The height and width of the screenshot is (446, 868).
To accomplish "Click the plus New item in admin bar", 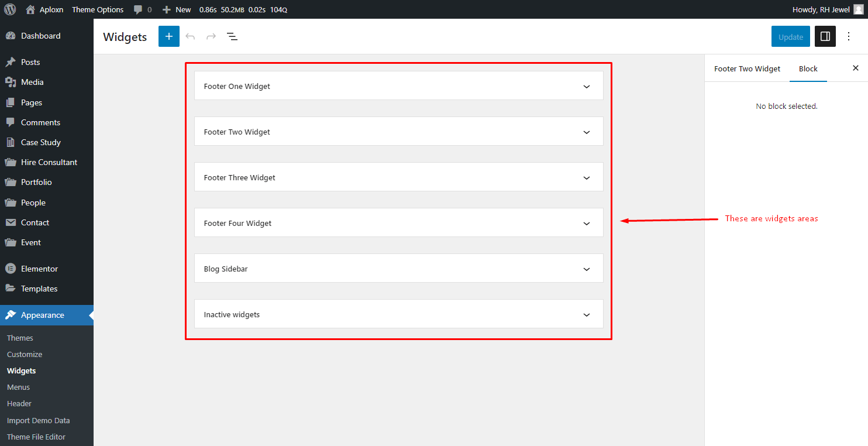I will (x=177, y=9).
